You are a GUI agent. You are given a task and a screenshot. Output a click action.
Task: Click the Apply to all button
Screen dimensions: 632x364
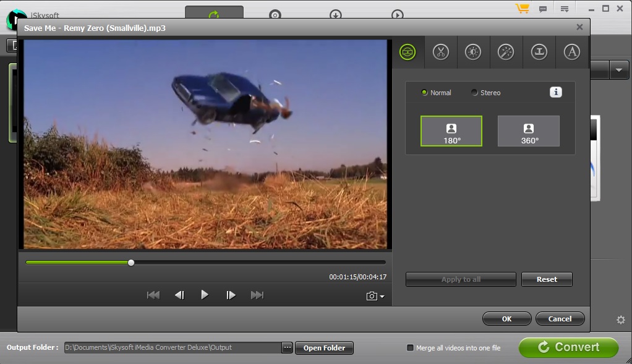point(461,279)
